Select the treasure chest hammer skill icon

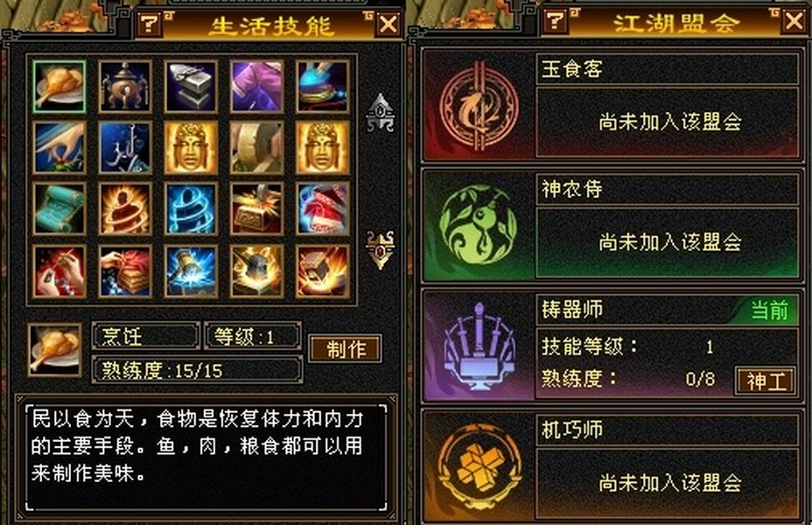[257, 209]
